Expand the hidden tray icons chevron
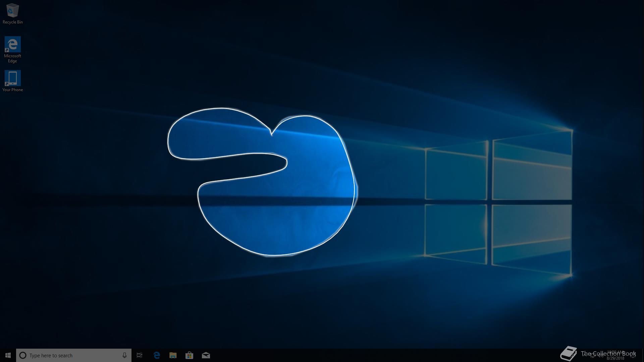644x362 pixels. pyautogui.click(x=585, y=355)
